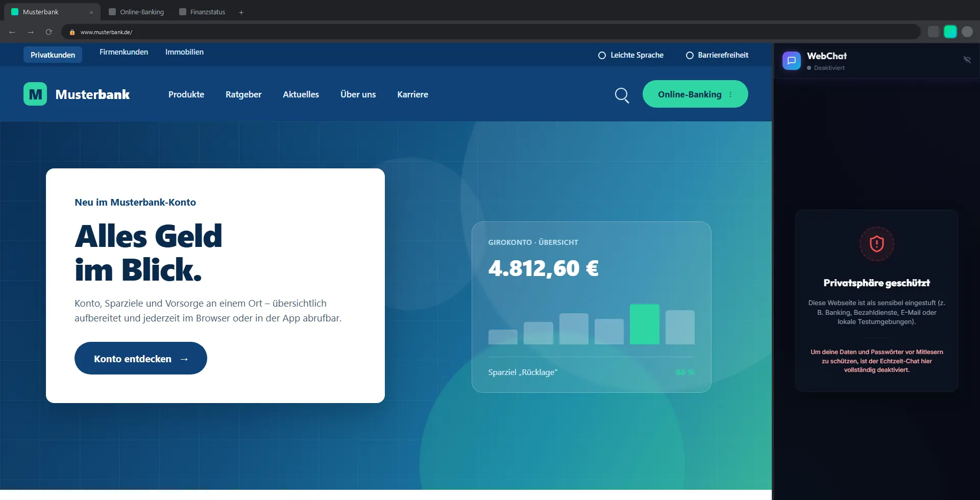The image size is (980, 500).
Task: Click the "68 %" savings progress value
Action: [685, 372]
